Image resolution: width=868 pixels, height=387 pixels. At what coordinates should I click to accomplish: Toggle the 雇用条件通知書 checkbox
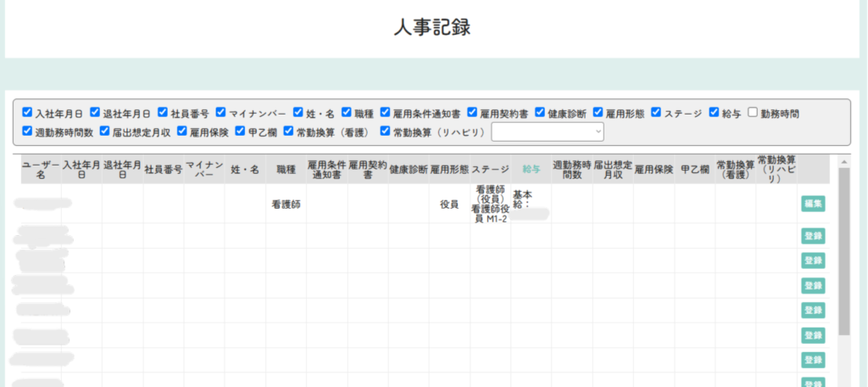point(386,113)
